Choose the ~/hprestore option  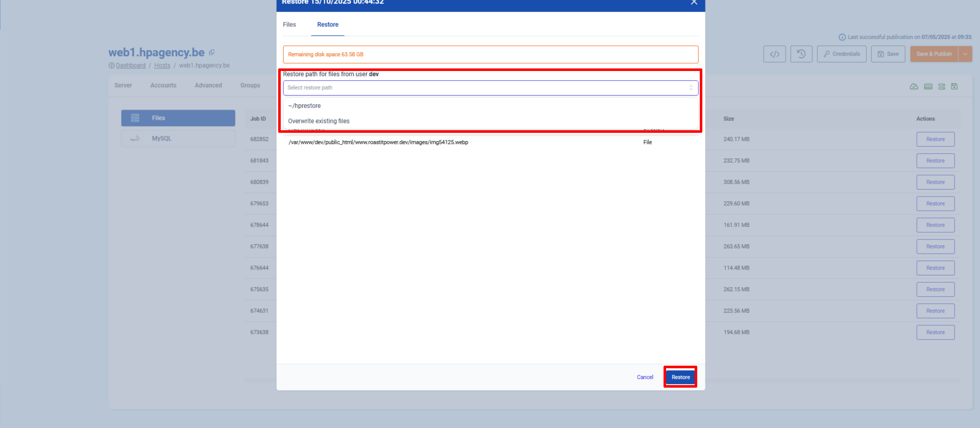[x=305, y=106]
